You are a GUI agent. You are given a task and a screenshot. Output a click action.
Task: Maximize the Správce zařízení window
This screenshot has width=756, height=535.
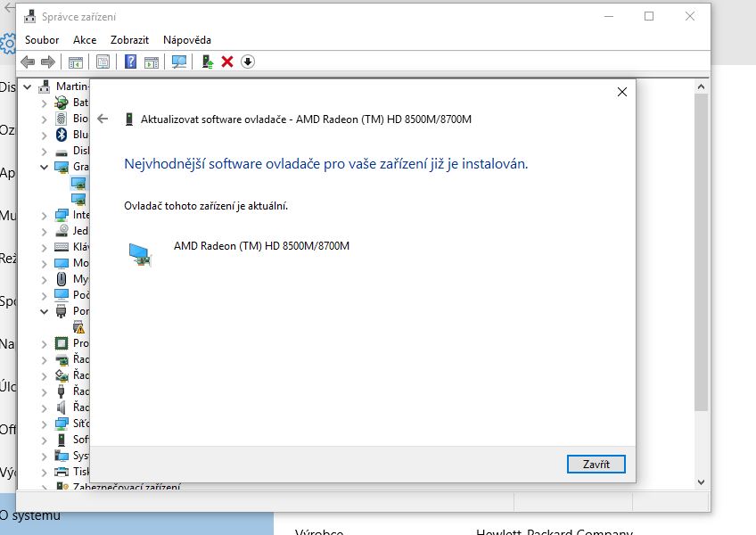[x=649, y=16]
